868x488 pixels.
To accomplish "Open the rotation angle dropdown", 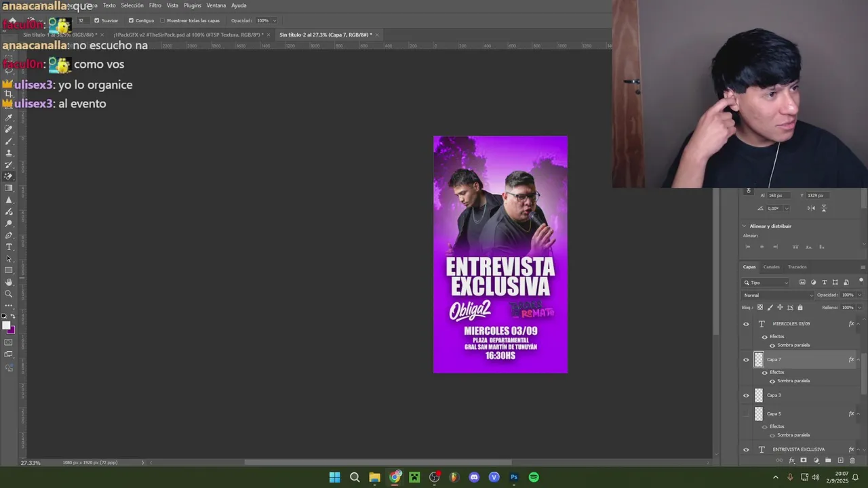I will pyautogui.click(x=787, y=208).
